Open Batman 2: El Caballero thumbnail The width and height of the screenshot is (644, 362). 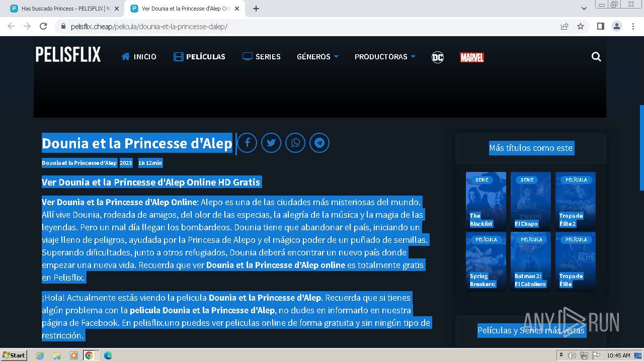[531, 261]
